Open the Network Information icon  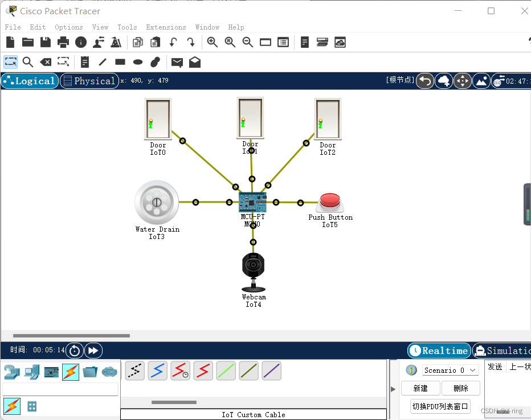(80, 42)
